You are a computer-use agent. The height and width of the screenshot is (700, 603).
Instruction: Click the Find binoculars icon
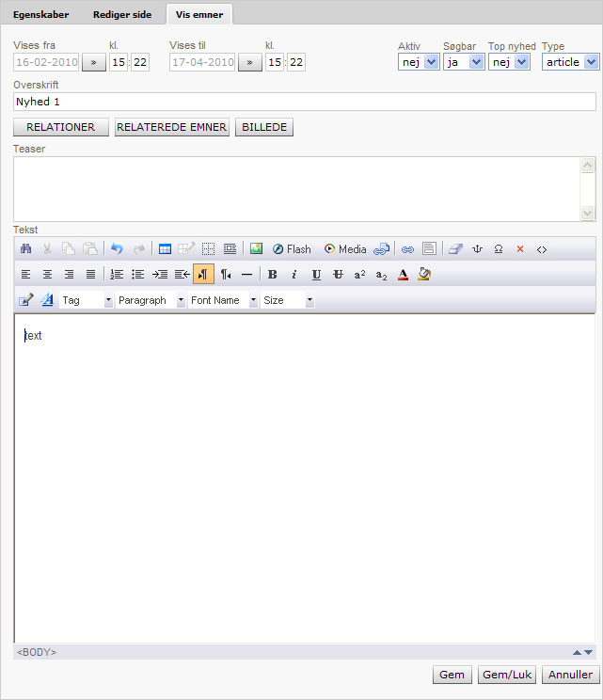(x=25, y=249)
